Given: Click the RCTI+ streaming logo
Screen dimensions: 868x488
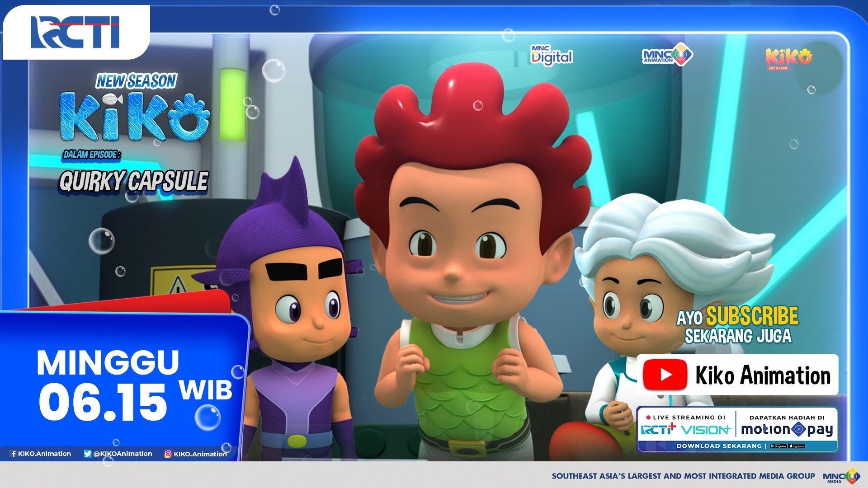Looking at the screenshot, I should tap(658, 429).
